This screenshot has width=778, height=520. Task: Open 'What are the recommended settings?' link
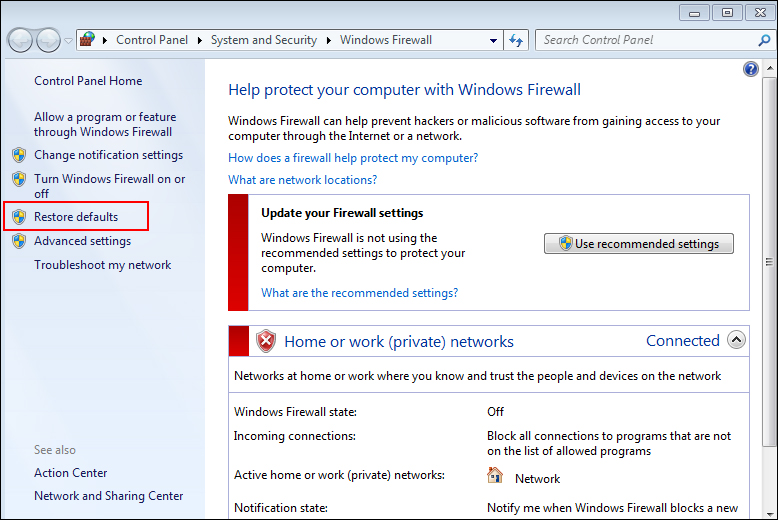pyautogui.click(x=359, y=293)
